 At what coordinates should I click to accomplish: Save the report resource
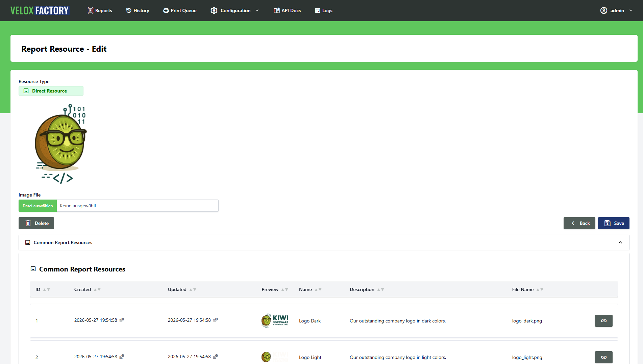pos(614,223)
